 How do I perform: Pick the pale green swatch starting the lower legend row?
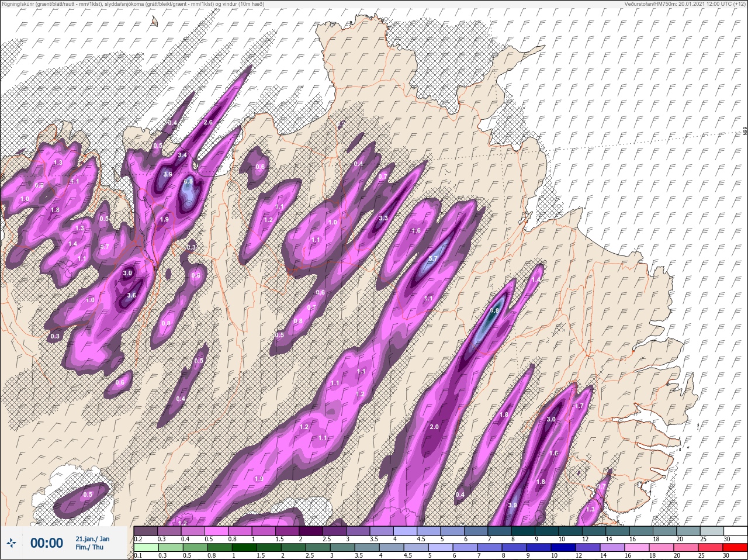146,548
